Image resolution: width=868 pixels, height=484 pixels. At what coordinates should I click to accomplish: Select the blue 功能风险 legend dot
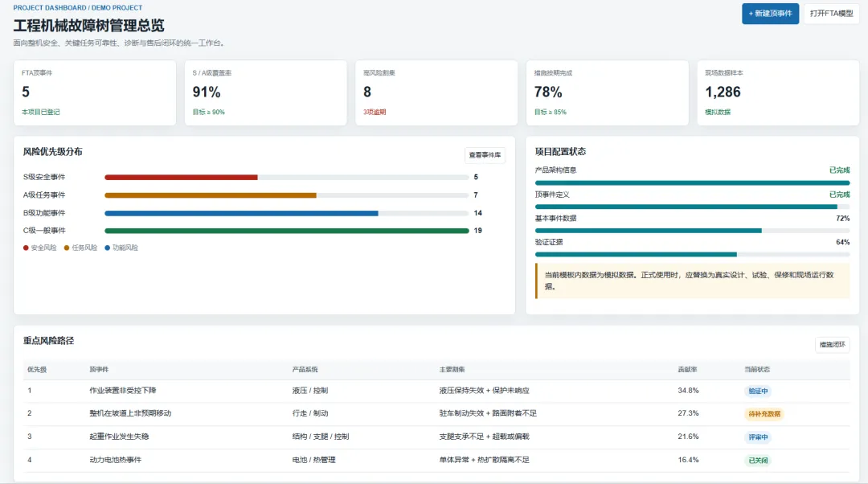click(x=108, y=248)
